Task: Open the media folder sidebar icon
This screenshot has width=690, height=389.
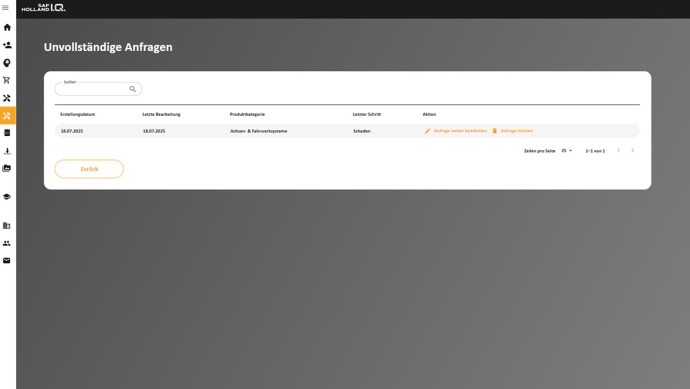Action: [x=7, y=168]
